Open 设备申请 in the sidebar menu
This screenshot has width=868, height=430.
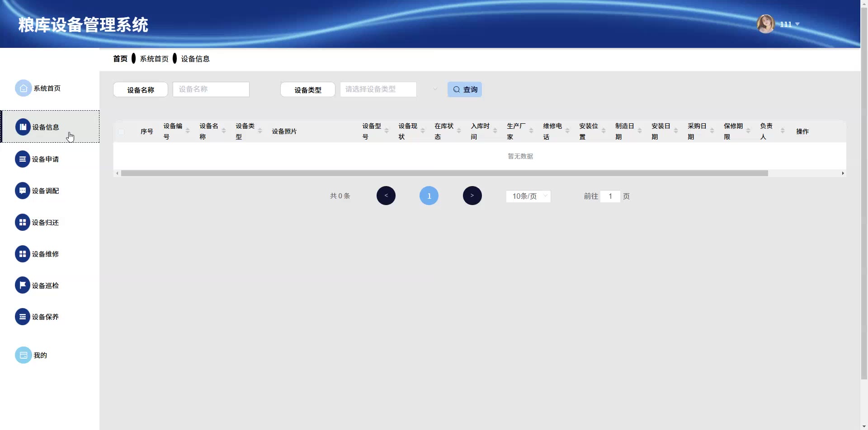(45, 159)
